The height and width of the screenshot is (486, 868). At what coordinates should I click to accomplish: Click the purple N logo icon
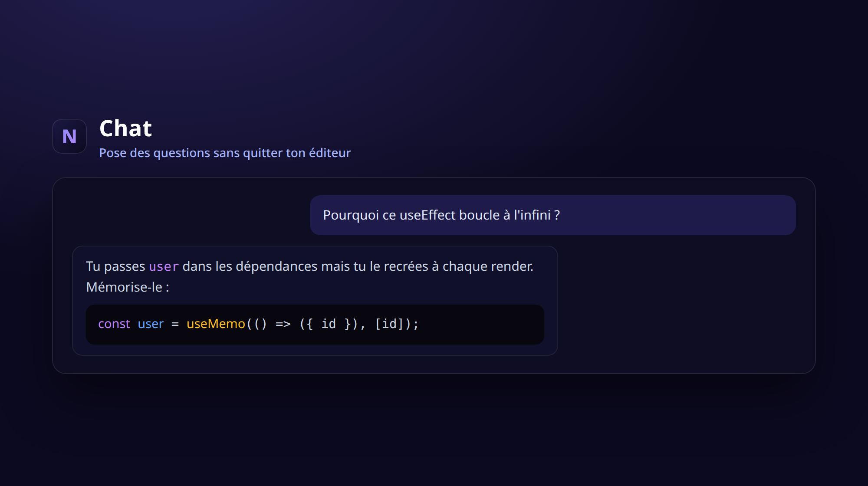click(69, 136)
